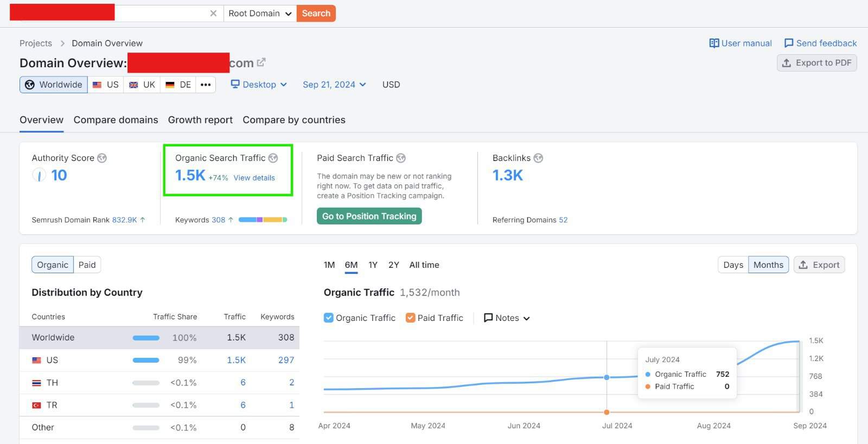
Task: Uncheck the Paid Traffic checkbox
Action: pyautogui.click(x=410, y=318)
